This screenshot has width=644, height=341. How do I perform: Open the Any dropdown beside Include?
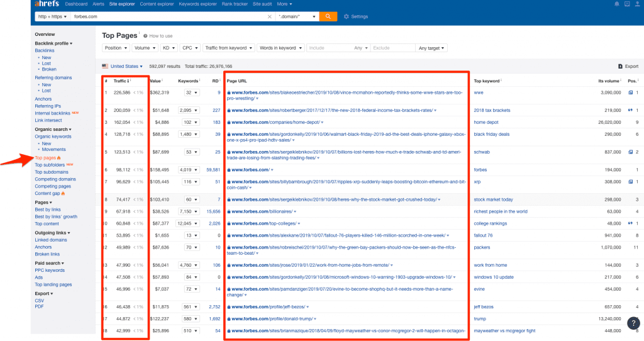(x=360, y=48)
